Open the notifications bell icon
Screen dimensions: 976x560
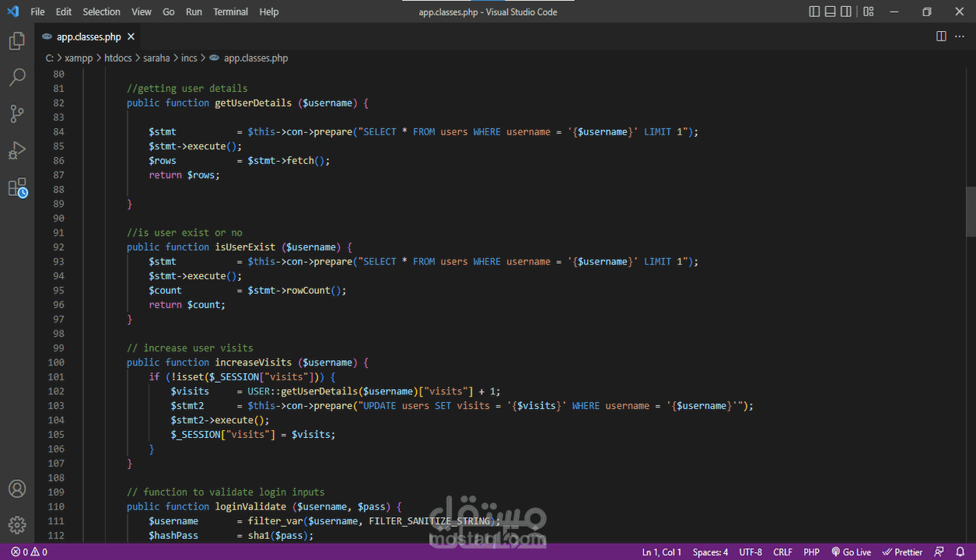tap(960, 552)
